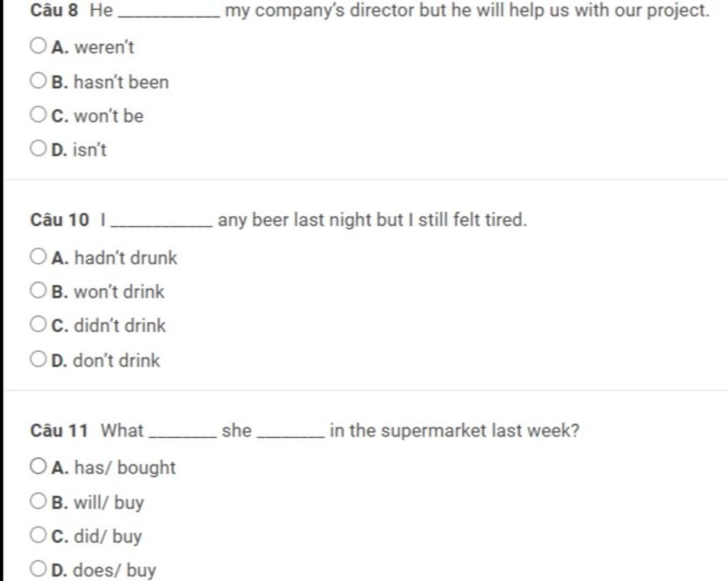
Task: Pick "did/ buy" as Câu 11 answer
Action: (38, 535)
